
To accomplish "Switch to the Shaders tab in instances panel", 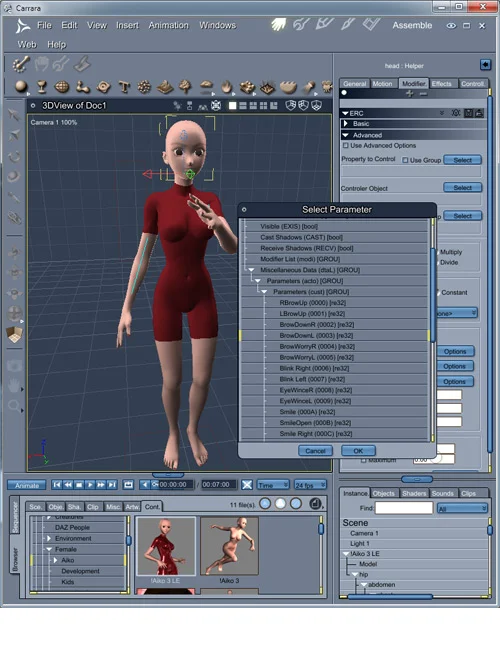I will 414,493.
